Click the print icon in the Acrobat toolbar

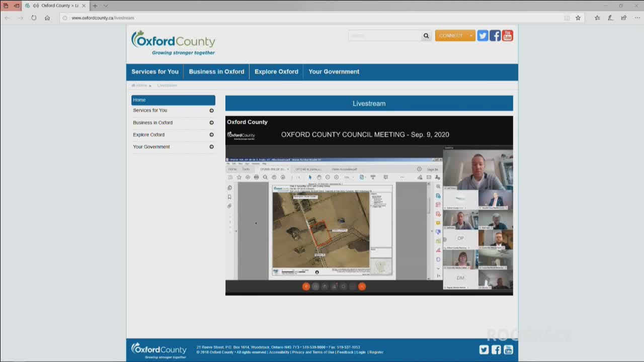(x=257, y=177)
